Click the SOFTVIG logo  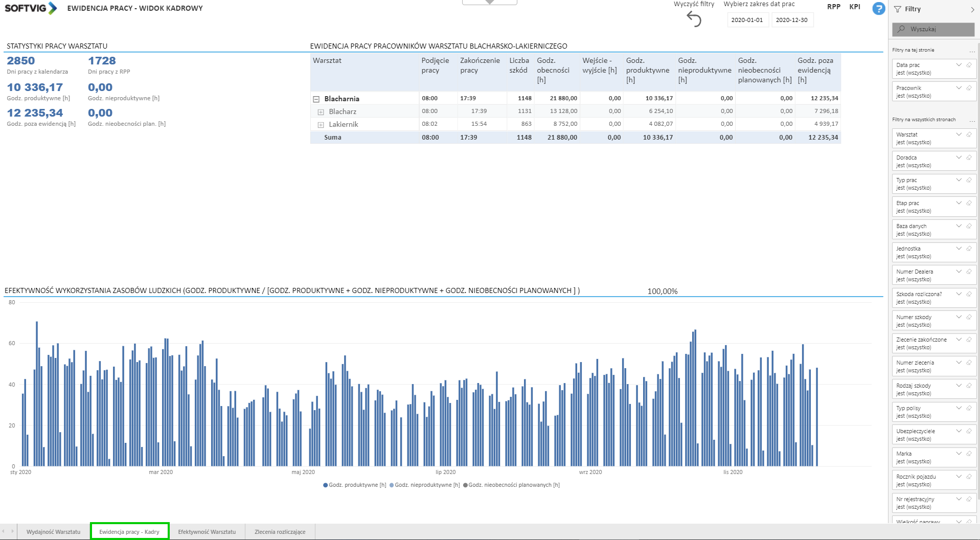click(31, 8)
